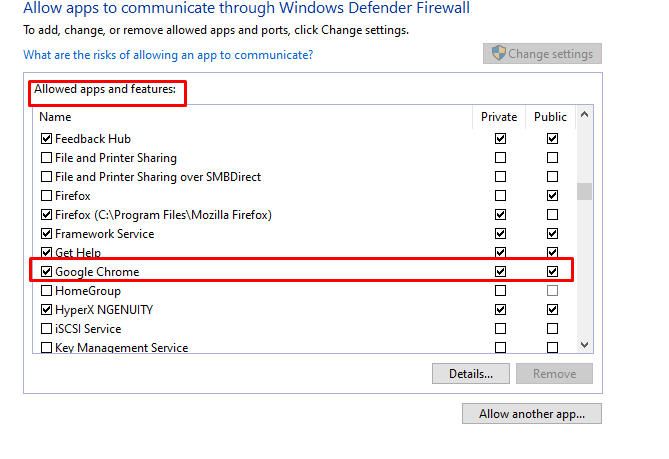Enable the HomeGroup checkbox

[46, 291]
